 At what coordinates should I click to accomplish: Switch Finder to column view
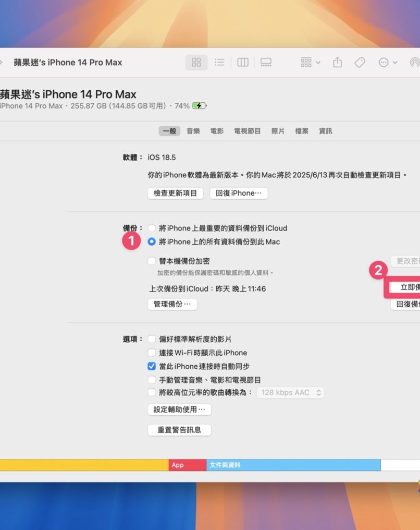pyautogui.click(x=243, y=63)
